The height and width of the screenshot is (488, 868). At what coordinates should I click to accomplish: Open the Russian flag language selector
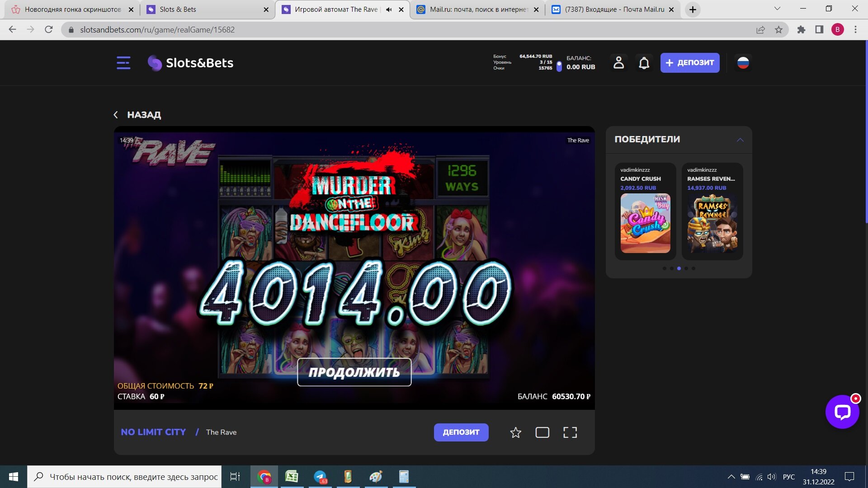coord(743,63)
